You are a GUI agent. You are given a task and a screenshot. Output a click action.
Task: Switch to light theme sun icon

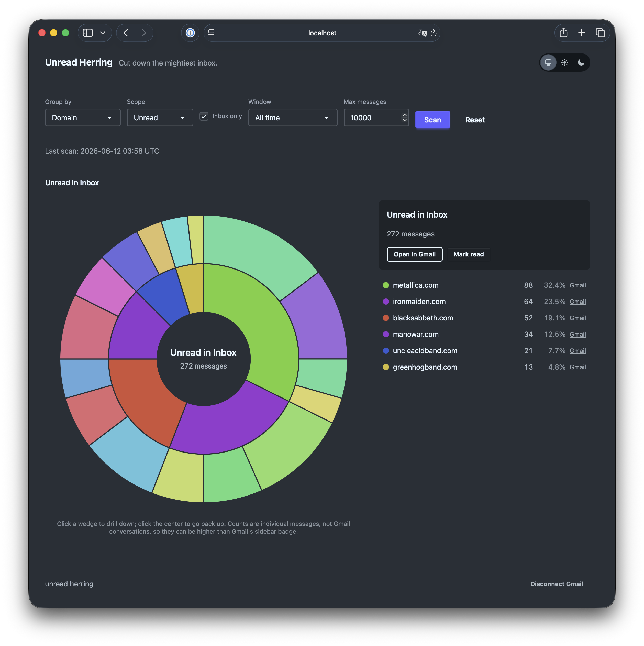pos(564,62)
